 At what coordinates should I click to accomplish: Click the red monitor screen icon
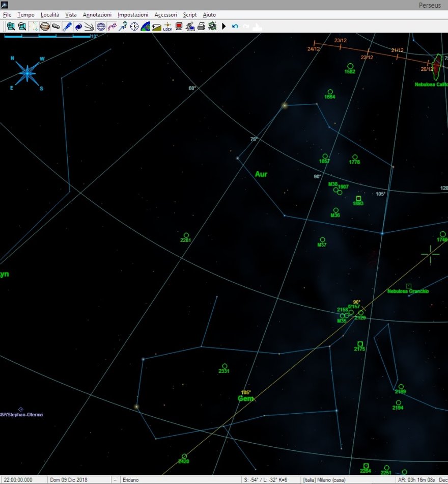coord(179,26)
